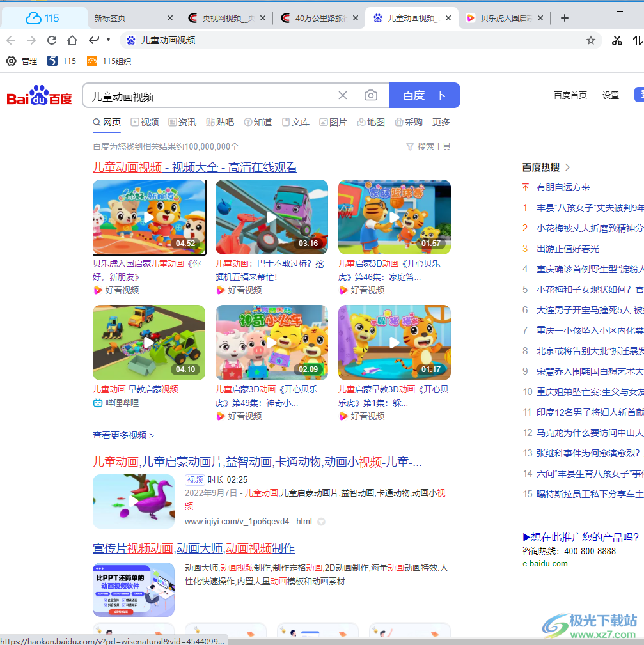Open the 宣传片视频动画 result link
Viewport: 644px width, 645px height.
point(194,548)
